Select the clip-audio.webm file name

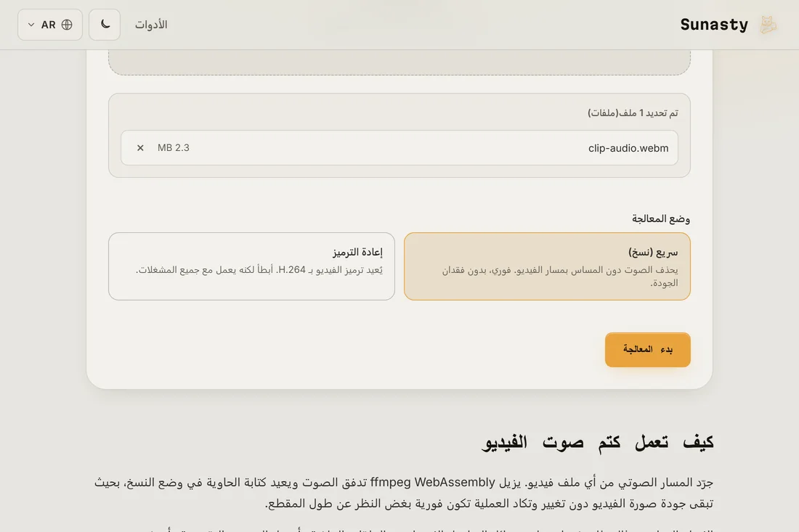pos(628,148)
